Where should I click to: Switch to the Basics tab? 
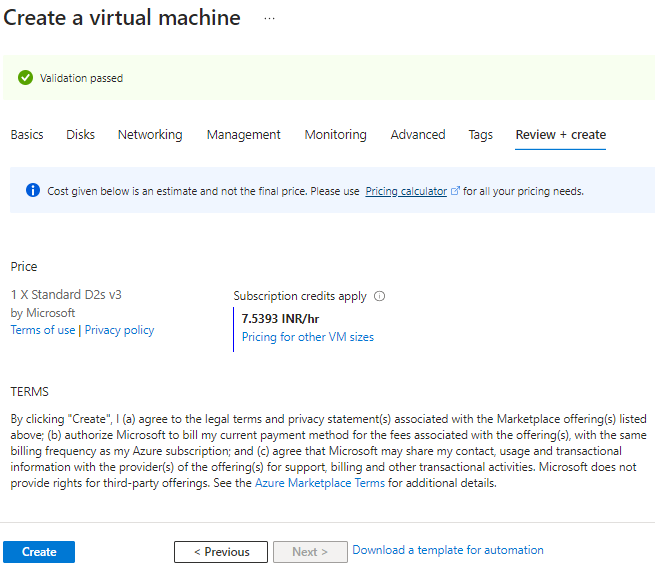click(x=27, y=135)
